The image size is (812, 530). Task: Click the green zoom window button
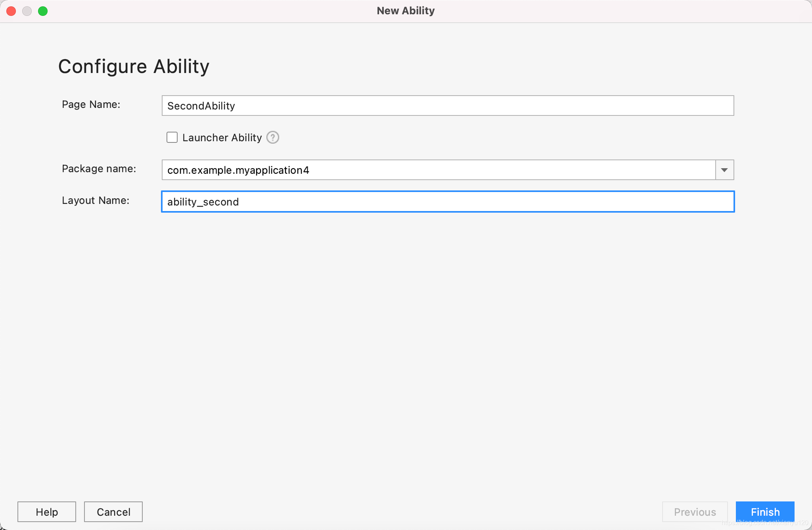tap(43, 11)
